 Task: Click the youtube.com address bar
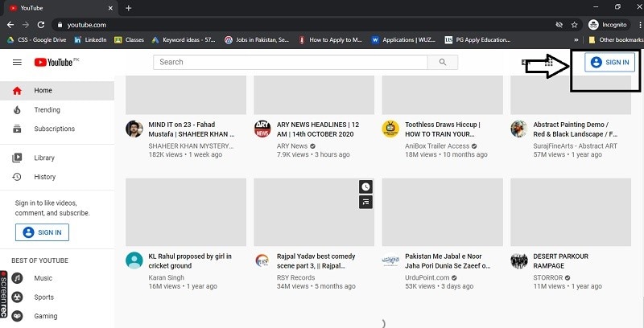[x=304, y=25]
